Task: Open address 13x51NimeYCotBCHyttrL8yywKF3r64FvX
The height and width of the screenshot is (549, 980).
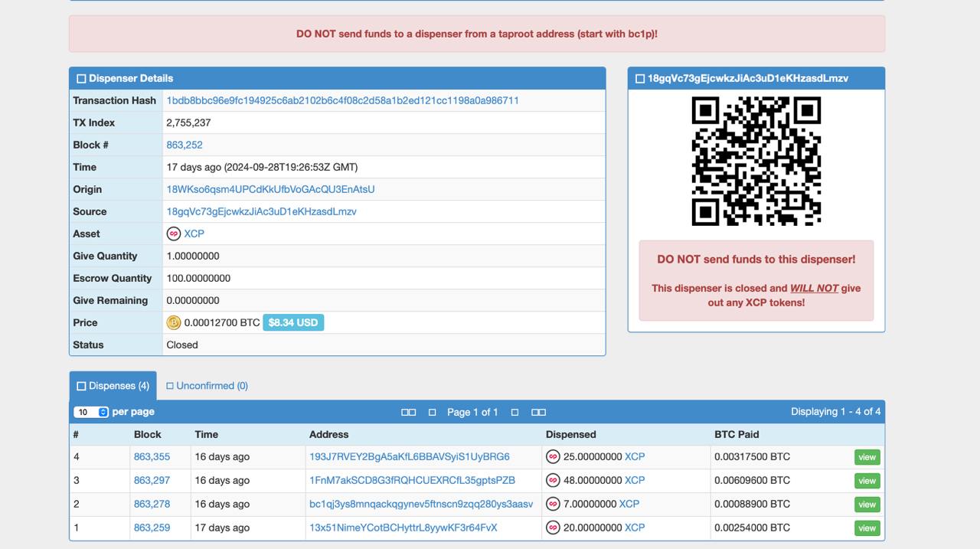Action: click(x=403, y=528)
